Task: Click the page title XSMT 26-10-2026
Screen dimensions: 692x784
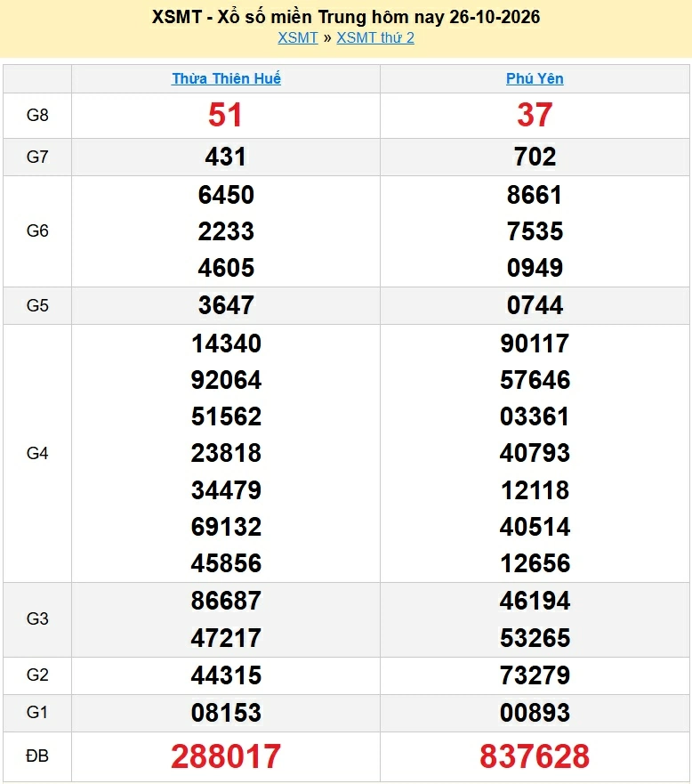Action: (x=346, y=17)
